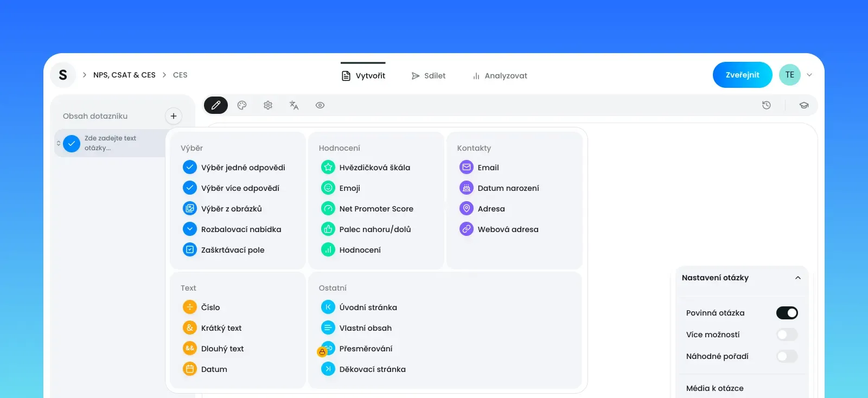Add Adresa contact field
The width and height of the screenshot is (868, 398).
482,208
